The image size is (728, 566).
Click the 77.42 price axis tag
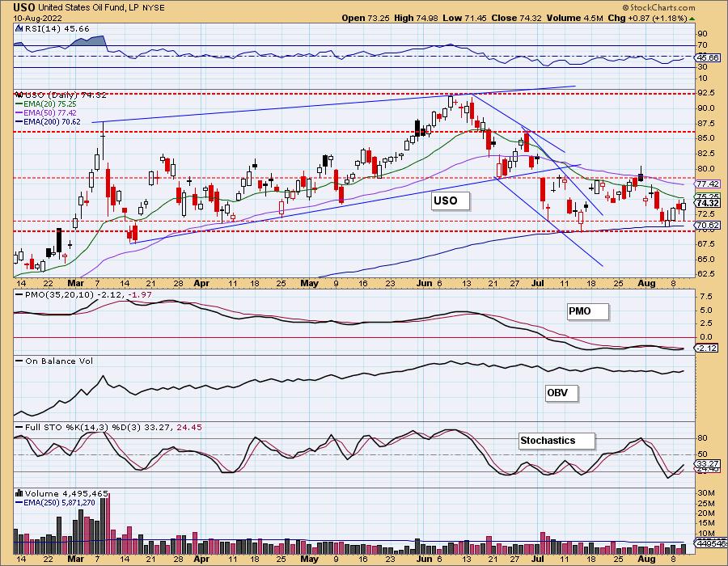pyautogui.click(x=708, y=184)
